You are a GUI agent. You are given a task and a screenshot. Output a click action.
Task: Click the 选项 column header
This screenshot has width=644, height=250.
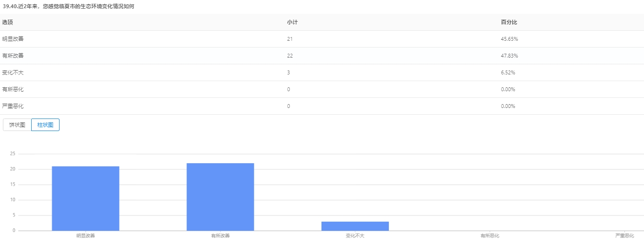click(8, 22)
